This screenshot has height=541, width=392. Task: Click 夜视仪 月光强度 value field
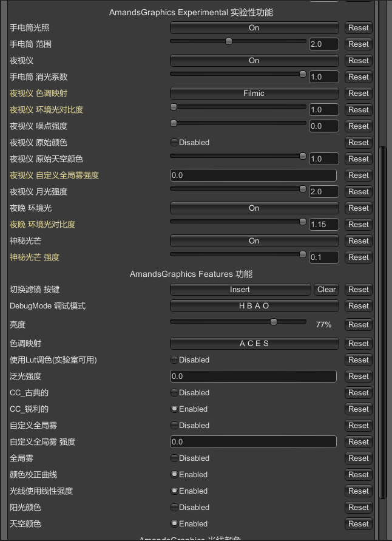pos(324,192)
